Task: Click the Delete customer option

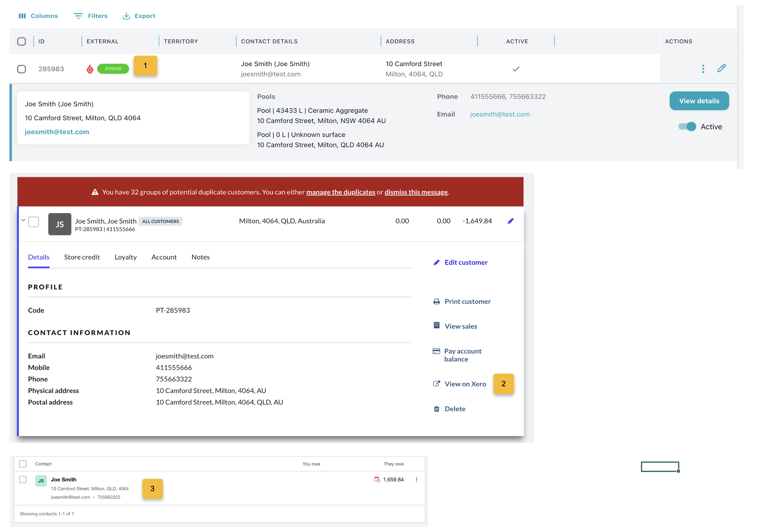Action: [x=455, y=409]
